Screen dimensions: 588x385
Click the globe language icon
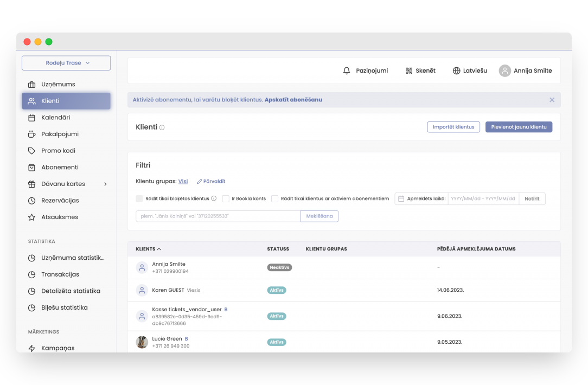pyautogui.click(x=456, y=70)
